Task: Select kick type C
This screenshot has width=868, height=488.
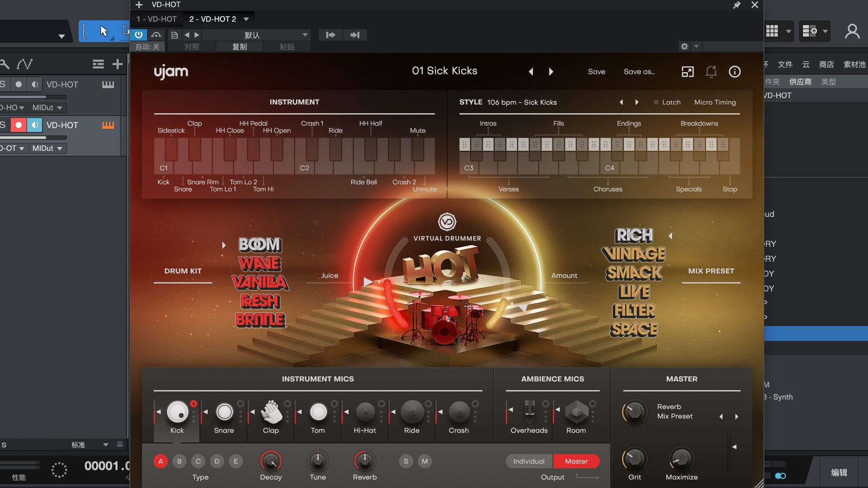Action: (x=198, y=461)
